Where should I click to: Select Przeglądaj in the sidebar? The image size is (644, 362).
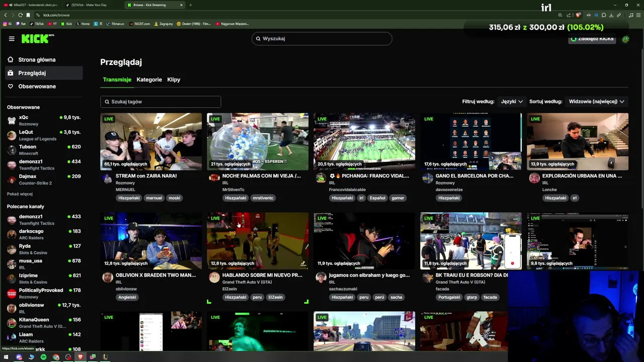44,73
